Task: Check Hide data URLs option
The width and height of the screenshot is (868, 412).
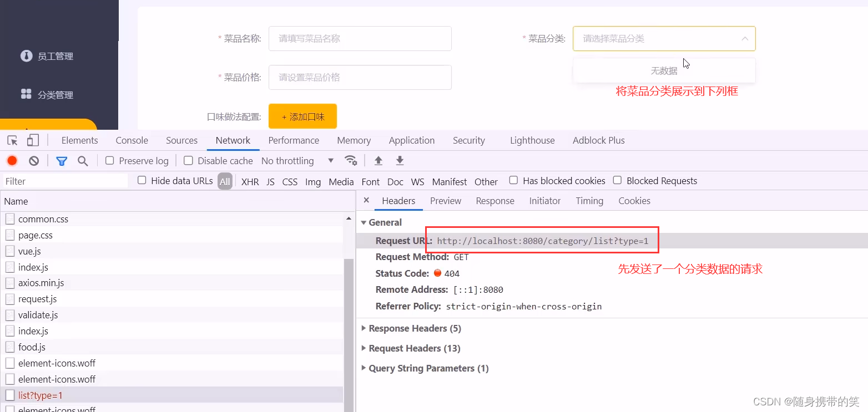Action: coord(142,180)
